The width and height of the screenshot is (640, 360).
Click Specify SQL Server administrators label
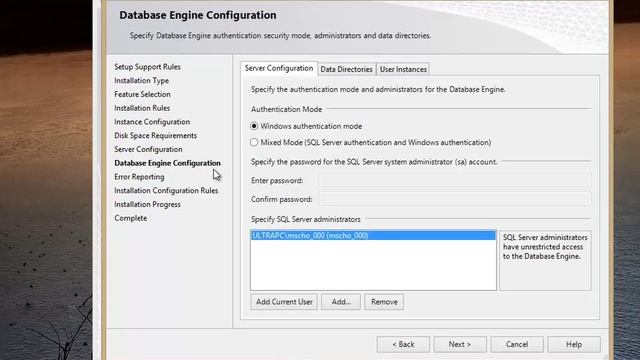(306, 219)
